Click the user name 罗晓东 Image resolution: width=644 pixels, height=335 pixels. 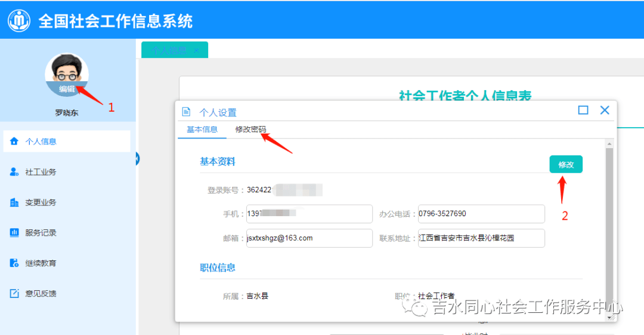point(67,113)
